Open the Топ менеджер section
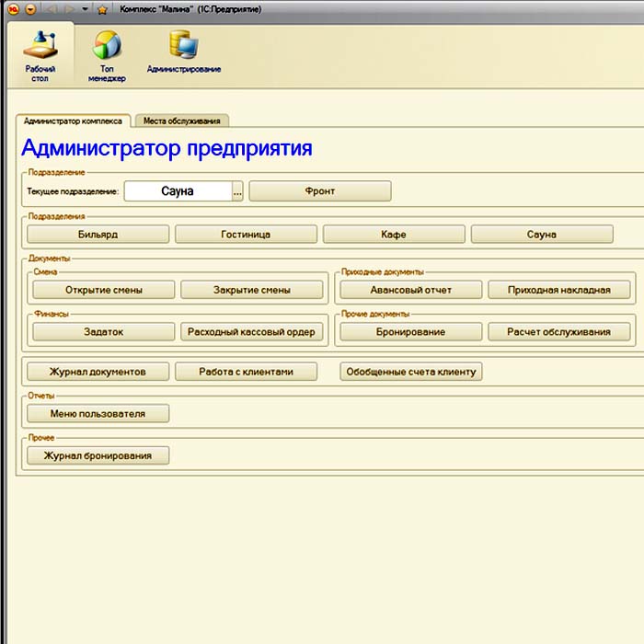This screenshot has height=644, width=644. coord(107,55)
